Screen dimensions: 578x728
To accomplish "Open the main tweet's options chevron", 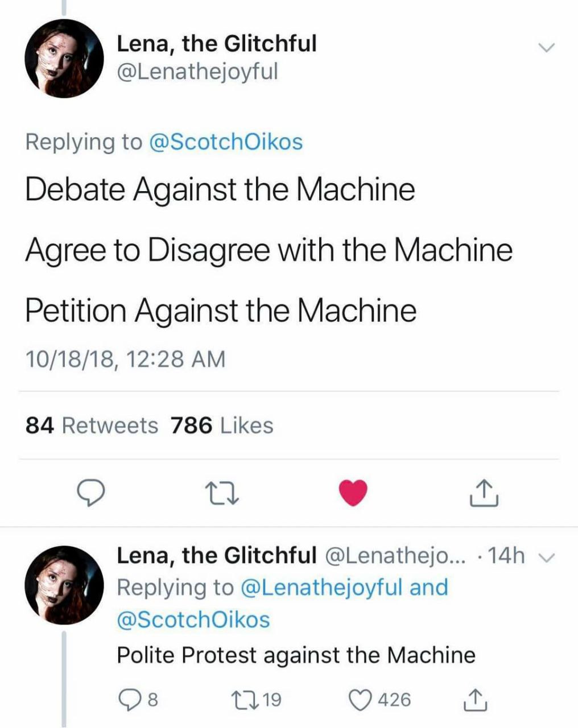I will coord(546,48).
